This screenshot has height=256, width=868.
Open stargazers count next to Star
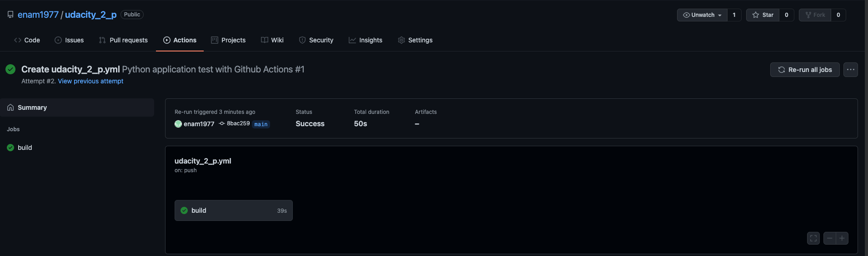[787, 15]
